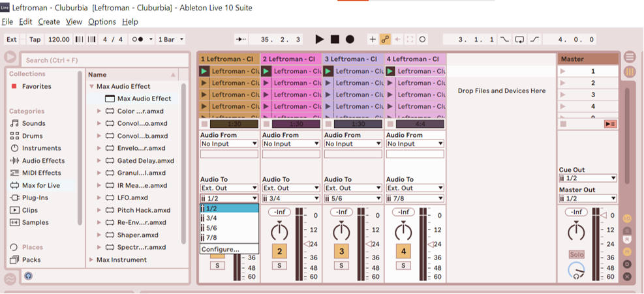This screenshot has width=644, height=294.
Task: Open the 1 Bar quantization dropdown
Action: [171, 39]
